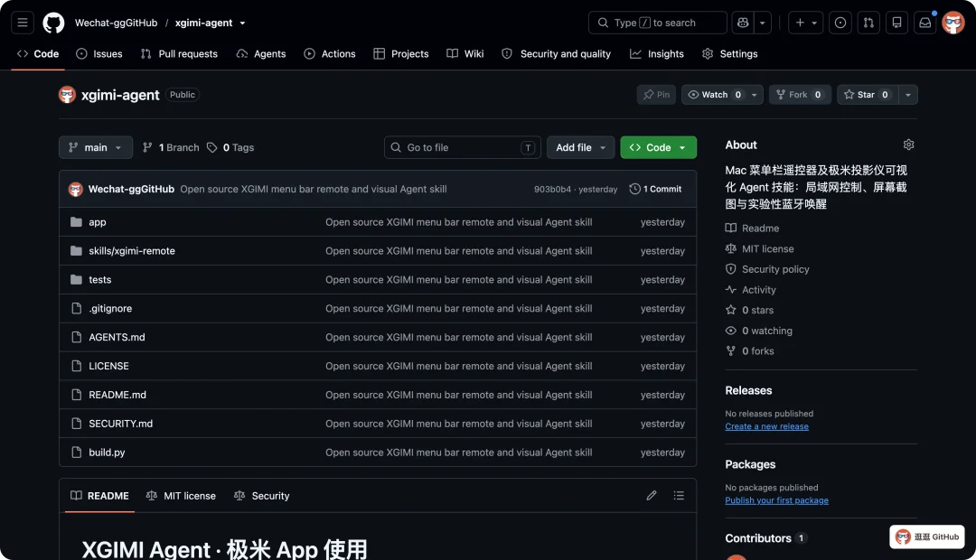Open the Add file dropdown
The width and height of the screenshot is (976, 560).
[x=581, y=147]
